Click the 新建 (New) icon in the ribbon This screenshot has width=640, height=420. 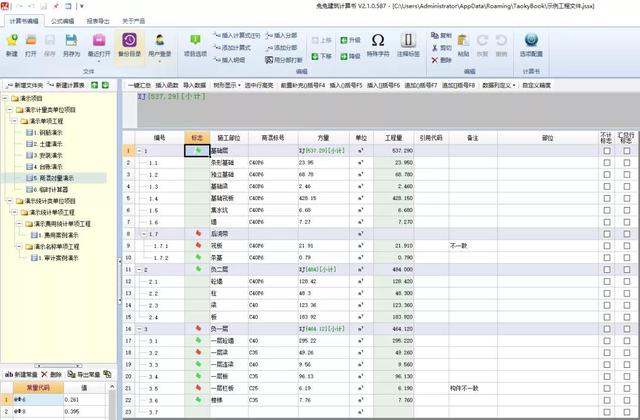(x=12, y=40)
